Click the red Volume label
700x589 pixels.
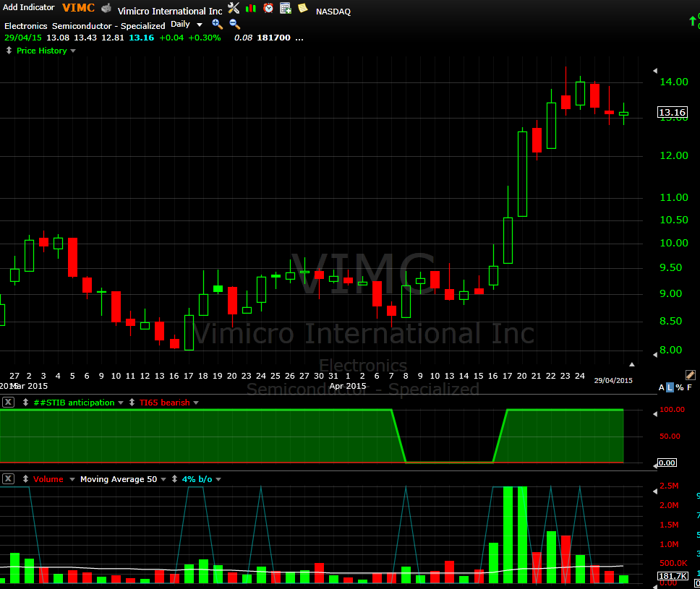tap(48, 479)
